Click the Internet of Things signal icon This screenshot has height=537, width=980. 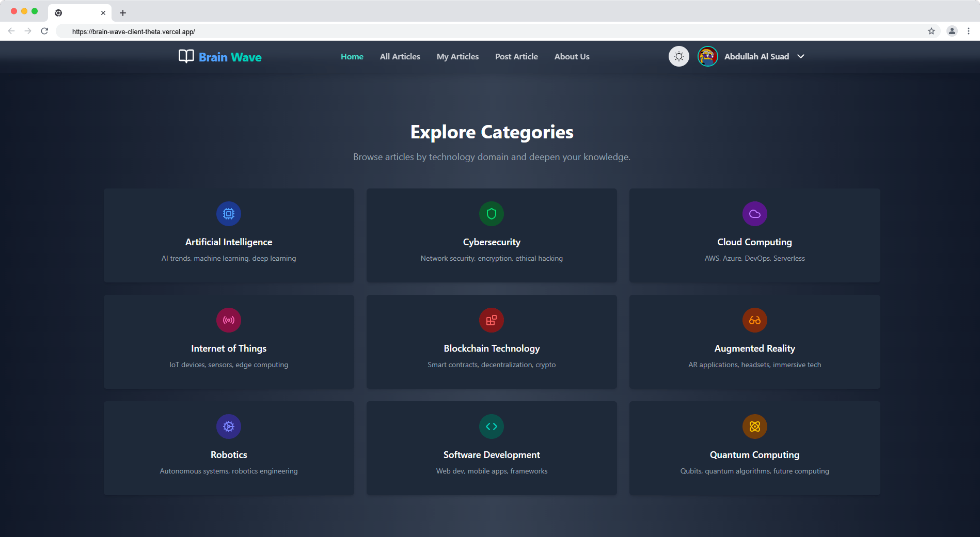229,320
